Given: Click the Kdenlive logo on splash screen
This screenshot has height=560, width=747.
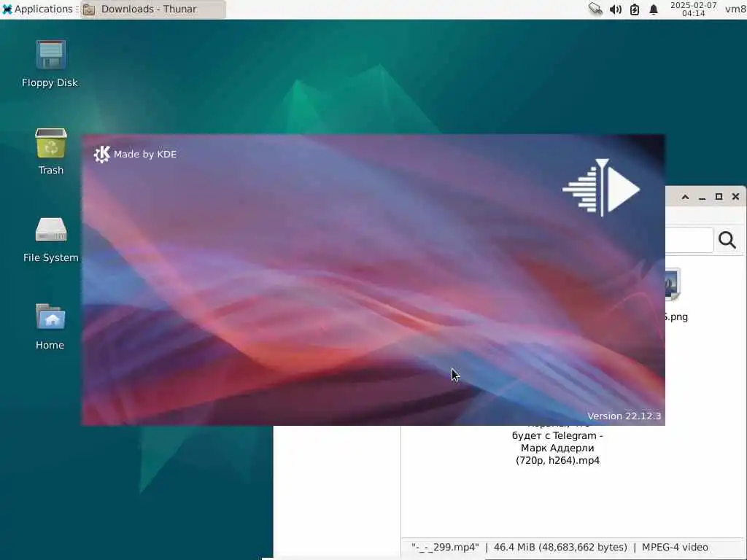Looking at the screenshot, I should (x=601, y=187).
